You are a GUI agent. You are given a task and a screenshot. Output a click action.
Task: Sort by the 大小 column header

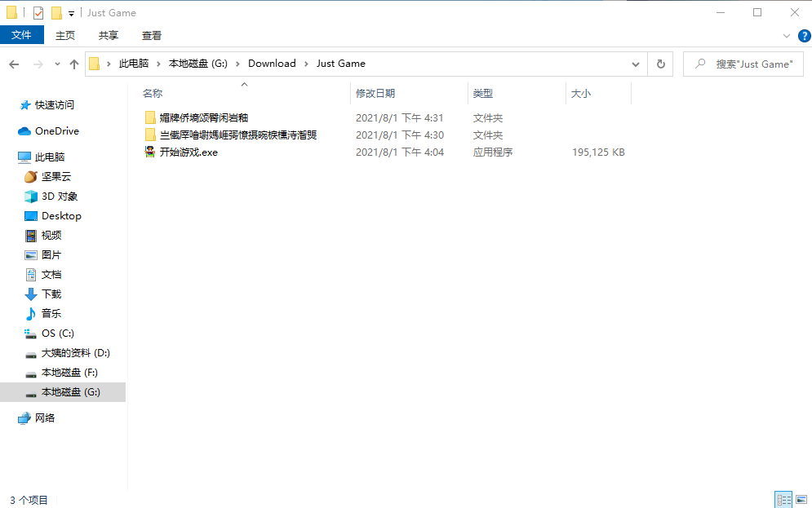(580, 94)
